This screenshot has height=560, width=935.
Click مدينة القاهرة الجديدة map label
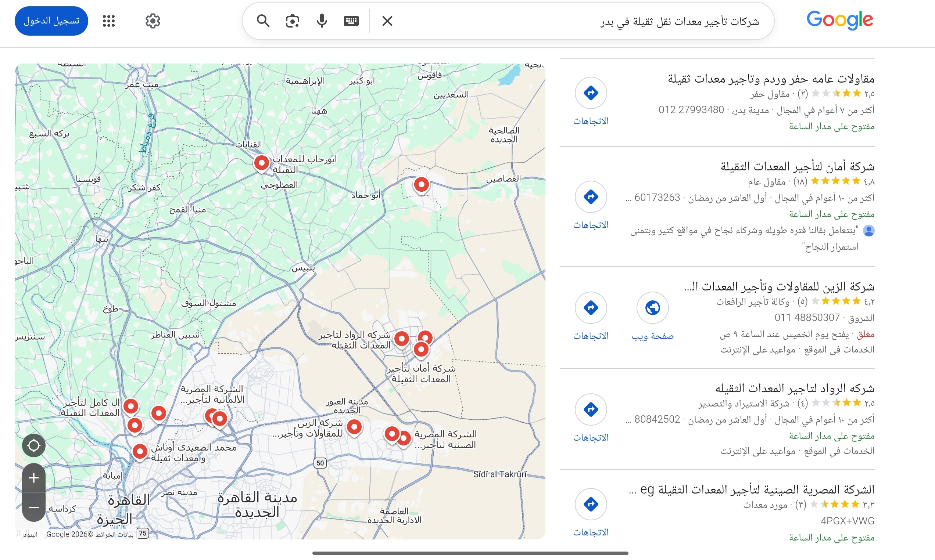pos(257,505)
